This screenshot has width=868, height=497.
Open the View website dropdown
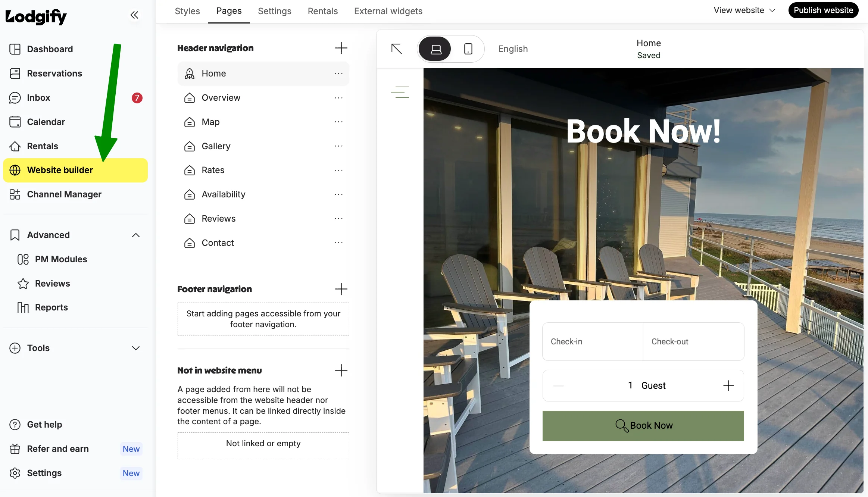coord(744,10)
